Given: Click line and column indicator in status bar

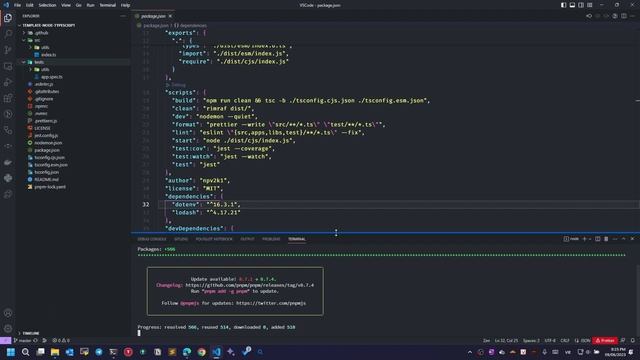Looking at the screenshot, I should click(x=506, y=340).
